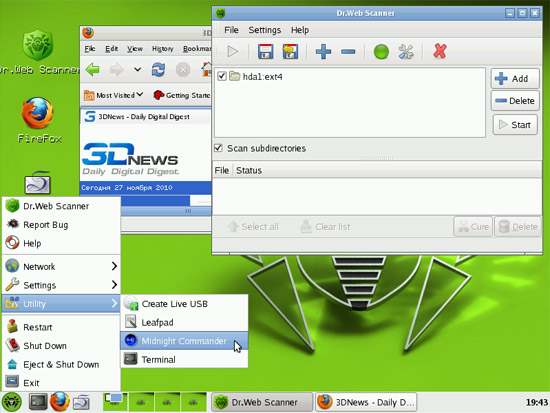
Task: Click the Start button in scanner
Action: point(515,125)
